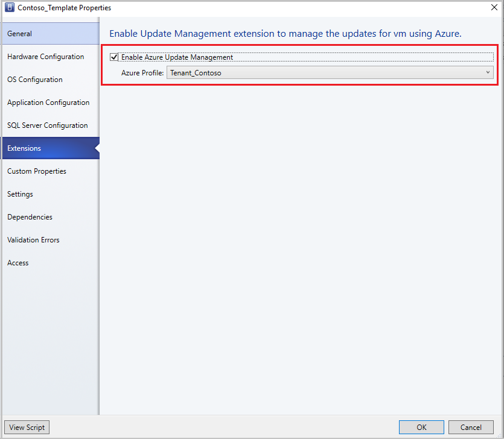Click the View Script button
Image resolution: width=504 pixels, height=439 pixels.
pyautogui.click(x=27, y=427)
